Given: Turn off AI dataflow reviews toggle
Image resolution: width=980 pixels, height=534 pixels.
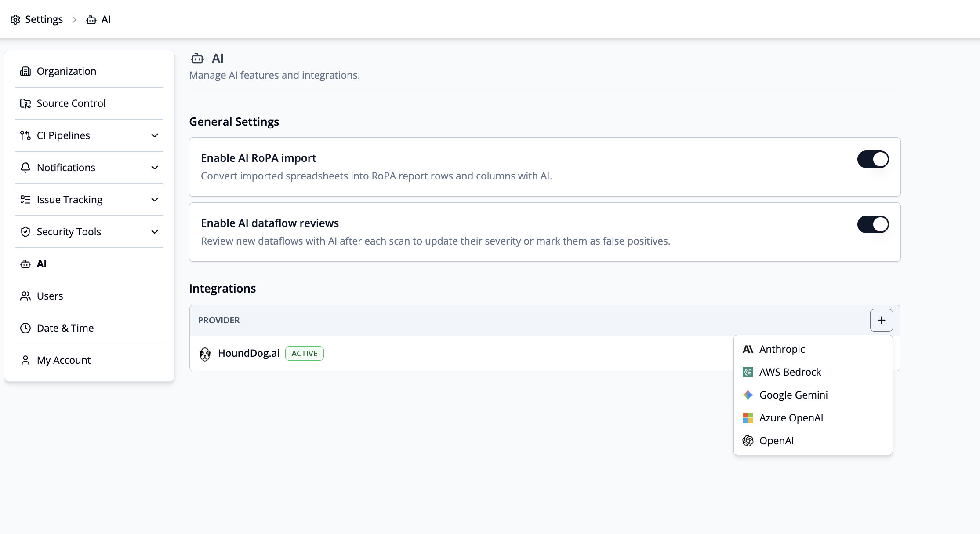Looking at the screenshot, I should 873,224.
